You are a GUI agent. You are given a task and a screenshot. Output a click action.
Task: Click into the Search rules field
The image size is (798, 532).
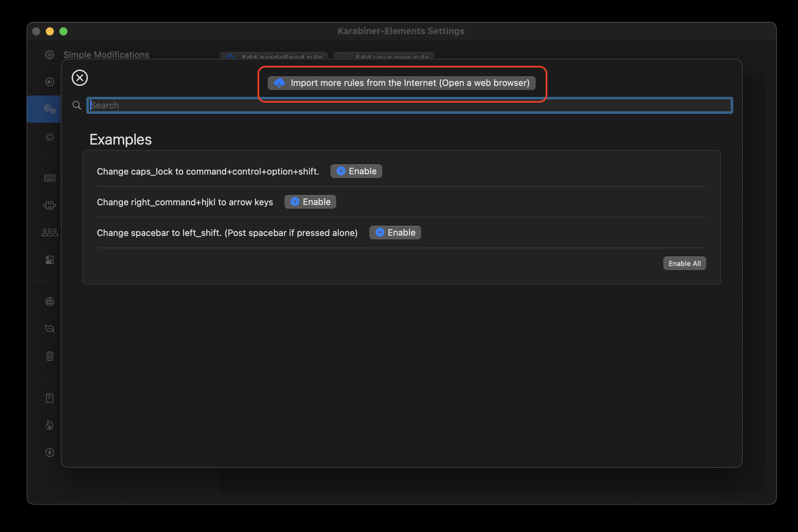[x=409, y=105]
